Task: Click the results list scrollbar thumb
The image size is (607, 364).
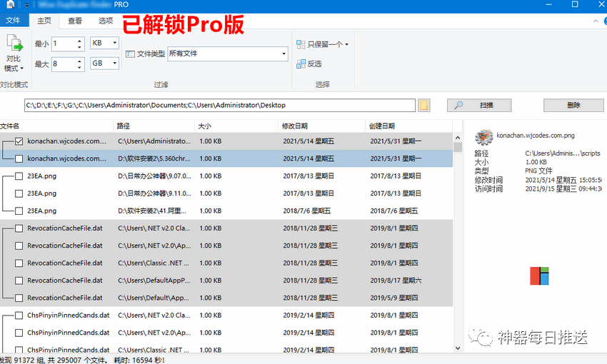Action: tap(458, 147)
